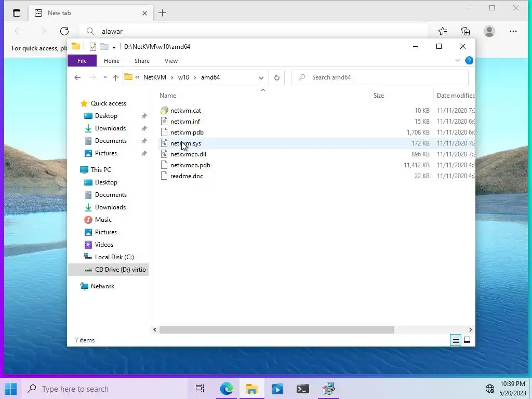Open the browser profile avatar

click(x=489, y=31)
